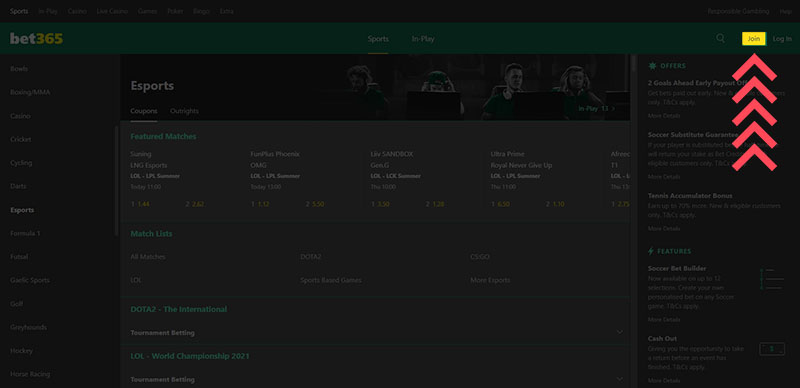The width and height of the screenshot is (800, 388).
Task: Select Formula 1 in the sidebar
Action: [25, 233]
